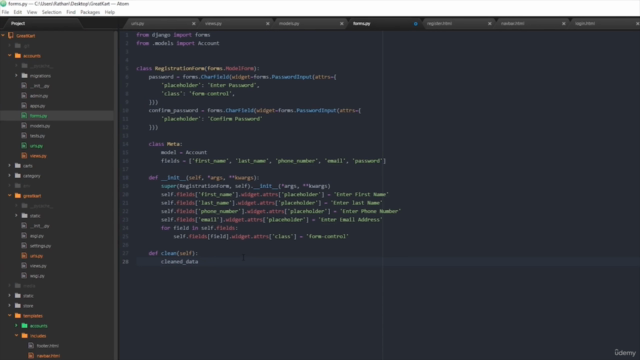Click the folder icon of store
The image size is (640, 360).
coord(18,306)
